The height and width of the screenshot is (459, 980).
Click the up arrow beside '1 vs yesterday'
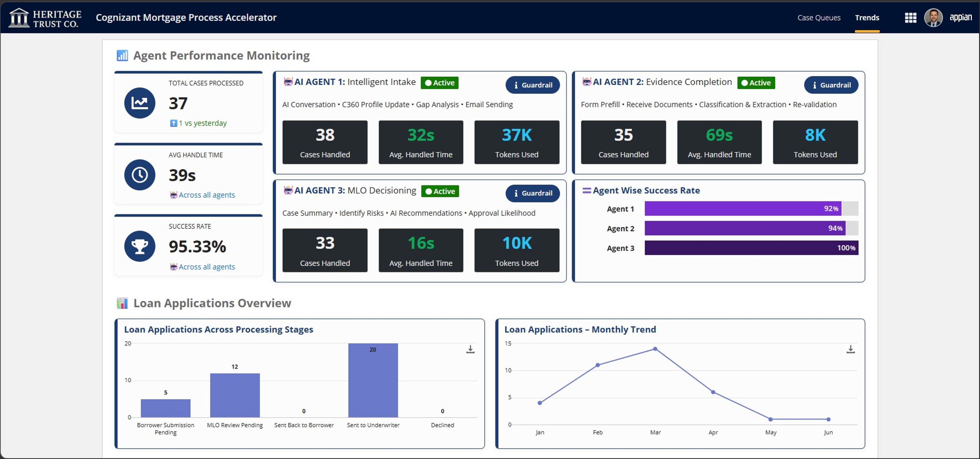click(x=174, y=123)
